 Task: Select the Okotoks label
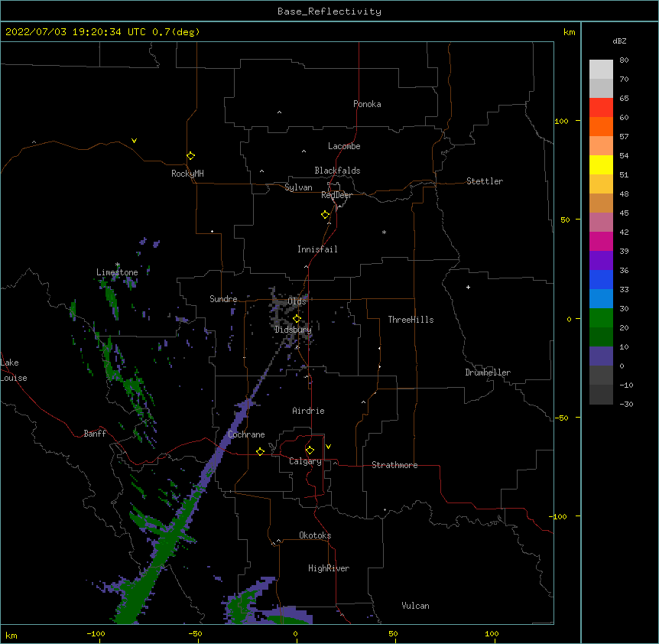315,535
